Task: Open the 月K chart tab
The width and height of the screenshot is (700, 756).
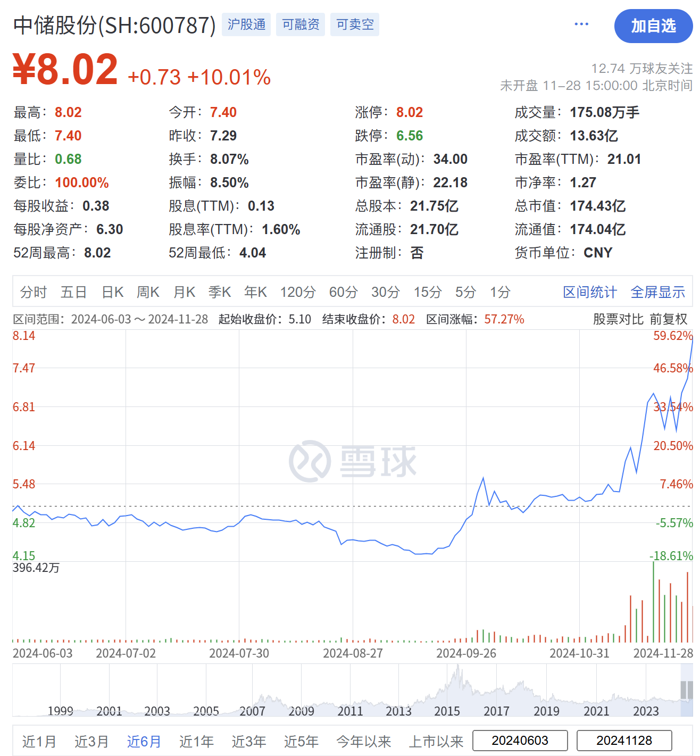Action: (184, 292)
